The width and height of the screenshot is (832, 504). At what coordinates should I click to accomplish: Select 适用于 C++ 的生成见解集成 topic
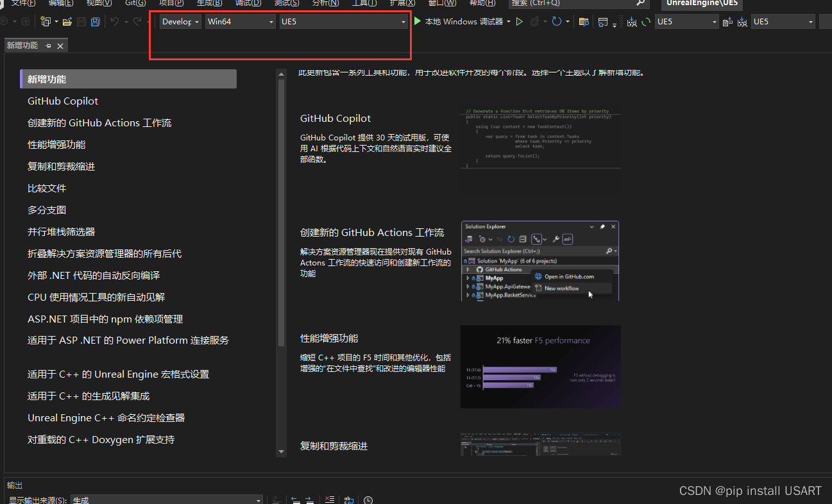click(x=89, y=396)
